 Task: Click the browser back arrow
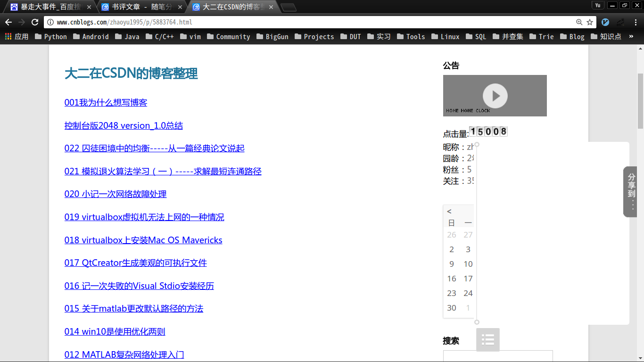click(x=8, y=22)
